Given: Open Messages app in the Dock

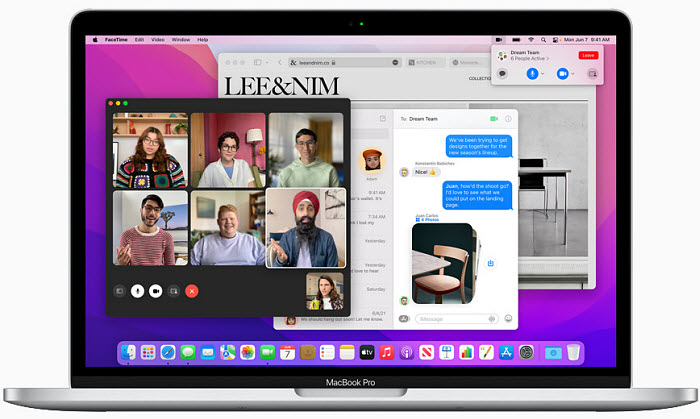Looking at the screenshot, I should click(188, 353).
